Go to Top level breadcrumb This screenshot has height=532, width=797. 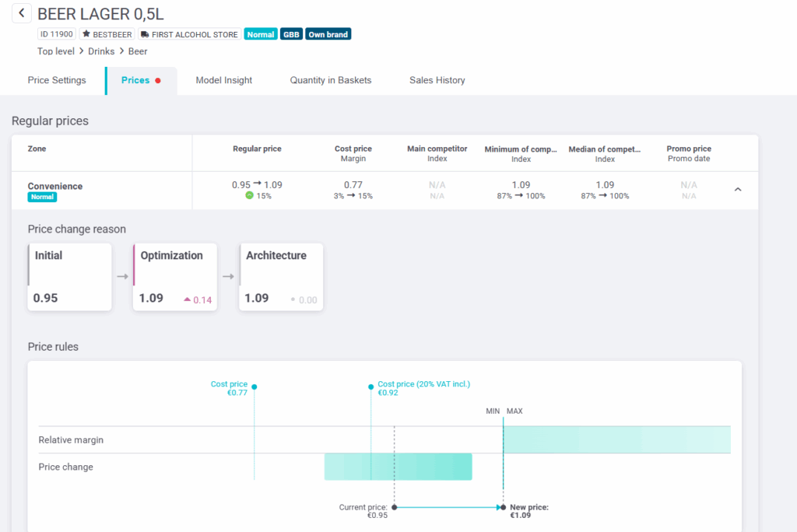pyautogui.click(x=56, y=51)
